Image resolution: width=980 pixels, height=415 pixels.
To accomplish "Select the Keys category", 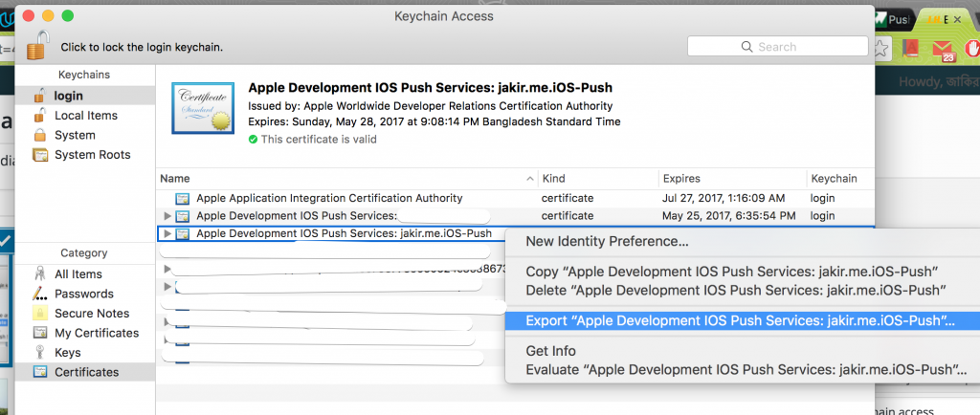I will pyautogui.click(x=68, y=353).
